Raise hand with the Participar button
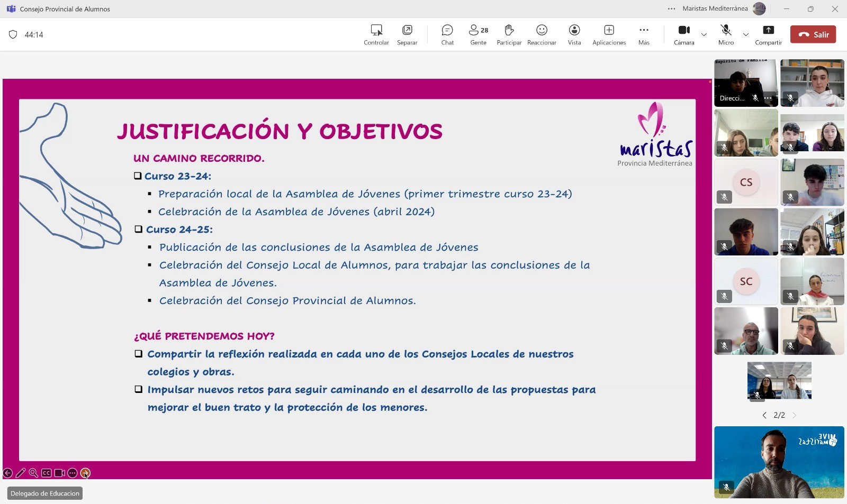The width and height of the screenshot is (847, 504). coord(509,35)
